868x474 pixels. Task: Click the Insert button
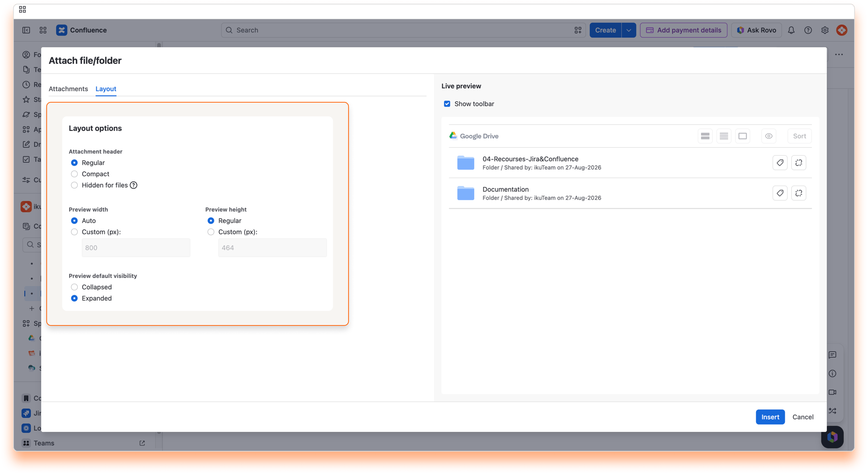pos(770,417)
